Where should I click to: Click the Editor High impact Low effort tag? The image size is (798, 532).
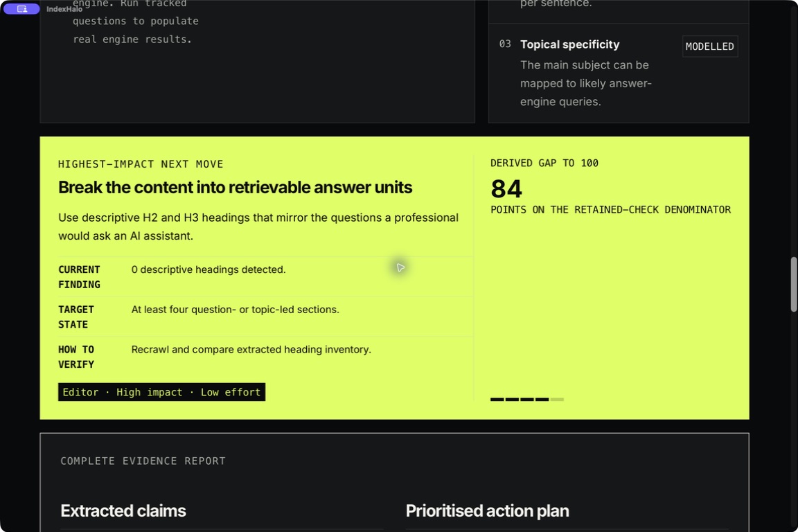161,392
